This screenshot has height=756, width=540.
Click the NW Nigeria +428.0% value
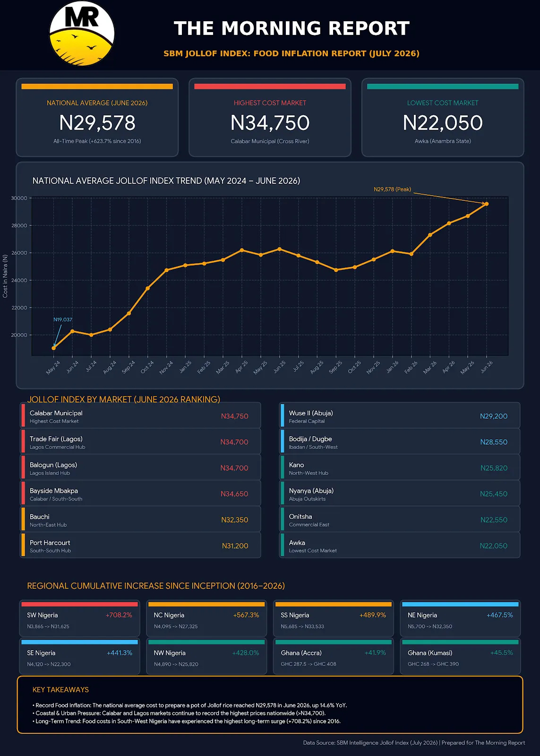coord(246,653)
